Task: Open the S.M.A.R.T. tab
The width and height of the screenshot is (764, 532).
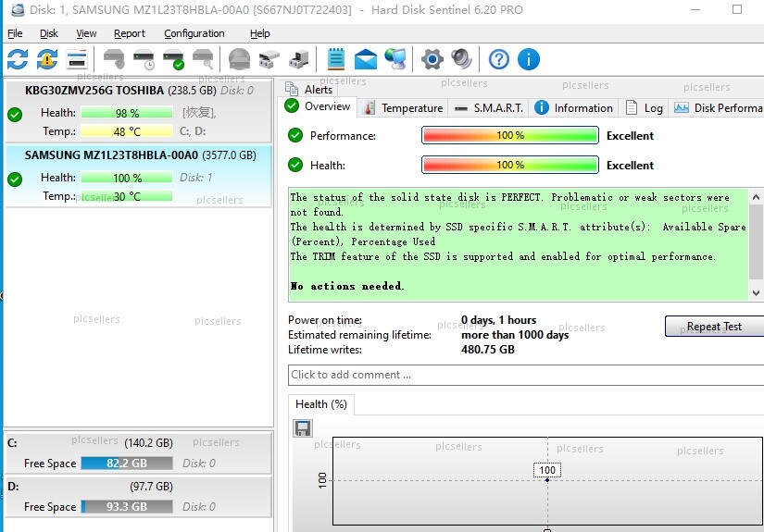Action: pos(489,108)
